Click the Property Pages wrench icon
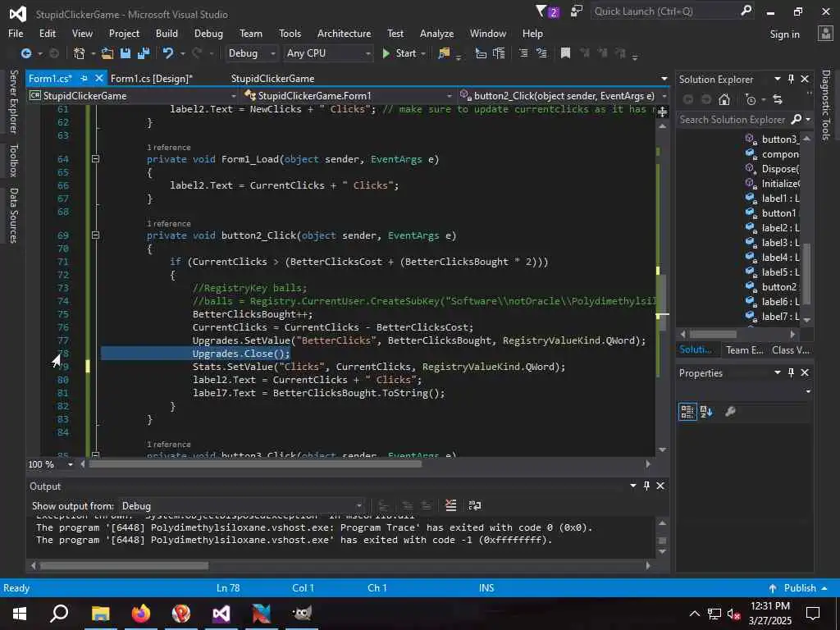The image size is (840, 630). [x=730, y=412]
